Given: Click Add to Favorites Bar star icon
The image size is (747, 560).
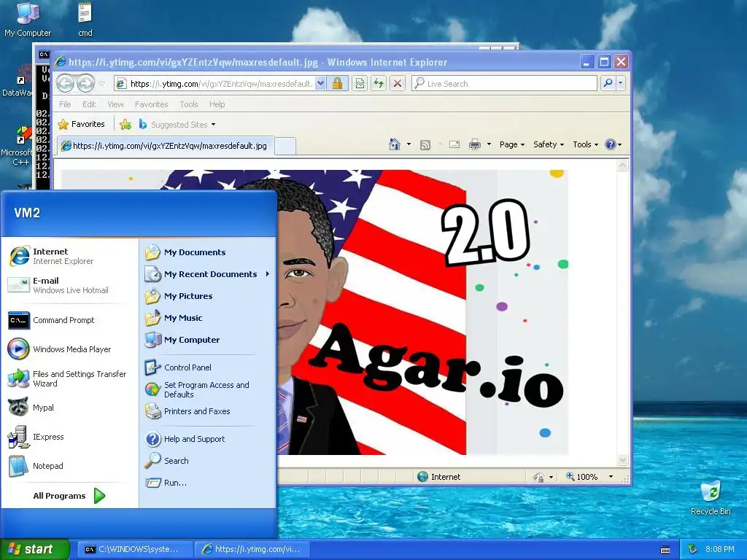Looking at the screenshot, I should click(x=125, y=125).
